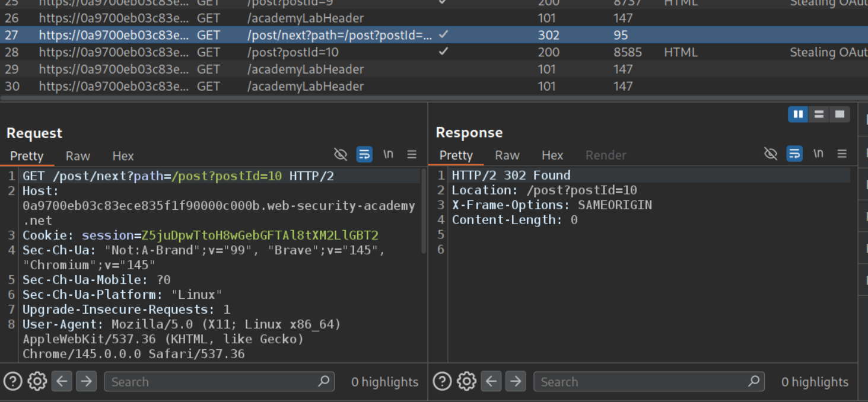The image size is (868, 402).
Task: Click the Response search settings gear
Action: click(x=466, y=381)
